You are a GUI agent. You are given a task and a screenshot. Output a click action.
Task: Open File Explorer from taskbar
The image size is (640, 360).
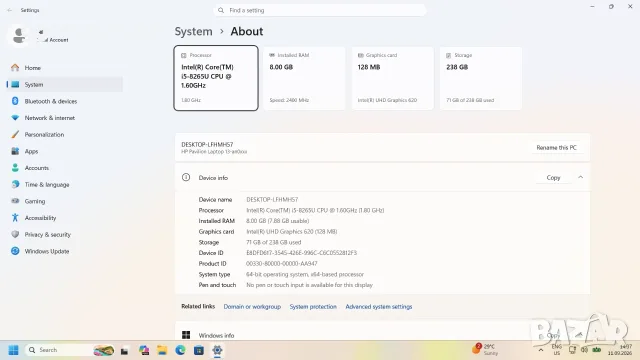(x=162, y=350)
